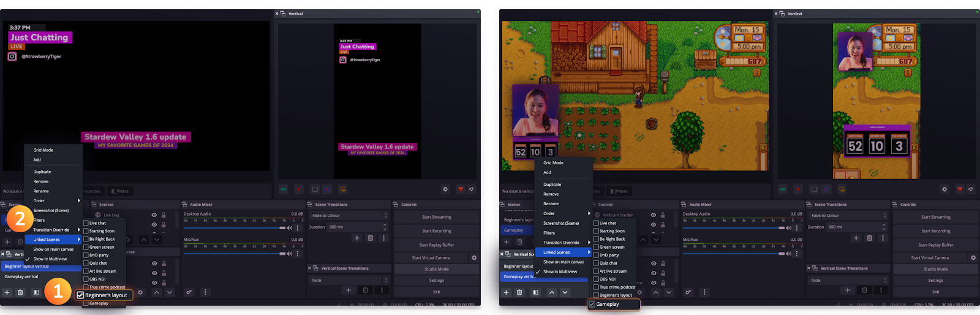Adjust Duration 300 ms stepper in left screenshot
This screenshot has width=980, height=315.
[385, 227]
